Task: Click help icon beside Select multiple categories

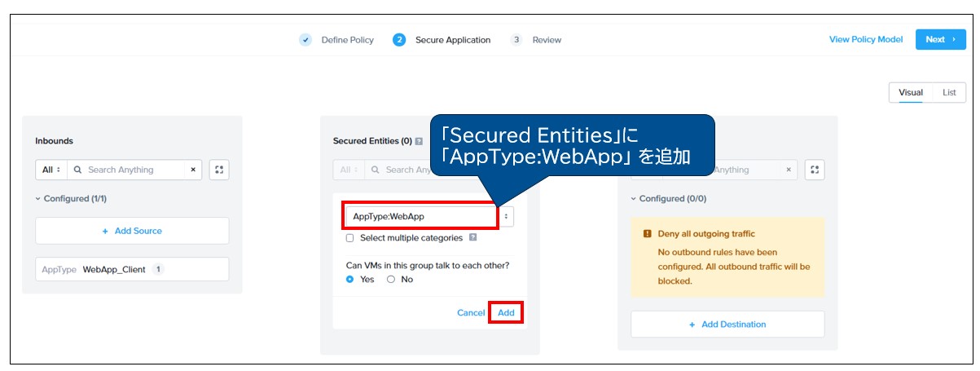Action: coord(473,238)
